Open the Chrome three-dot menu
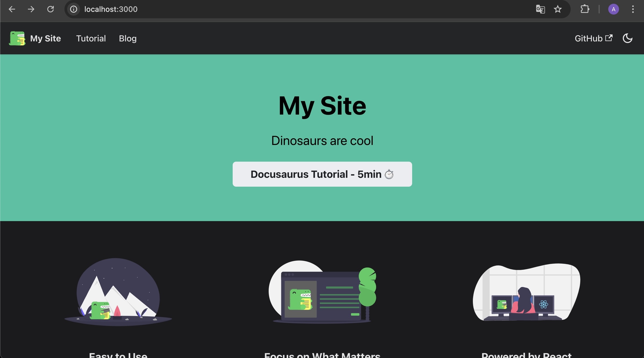Image resolution: width=644 pixels, height=358 pixels. pos(633,9)
